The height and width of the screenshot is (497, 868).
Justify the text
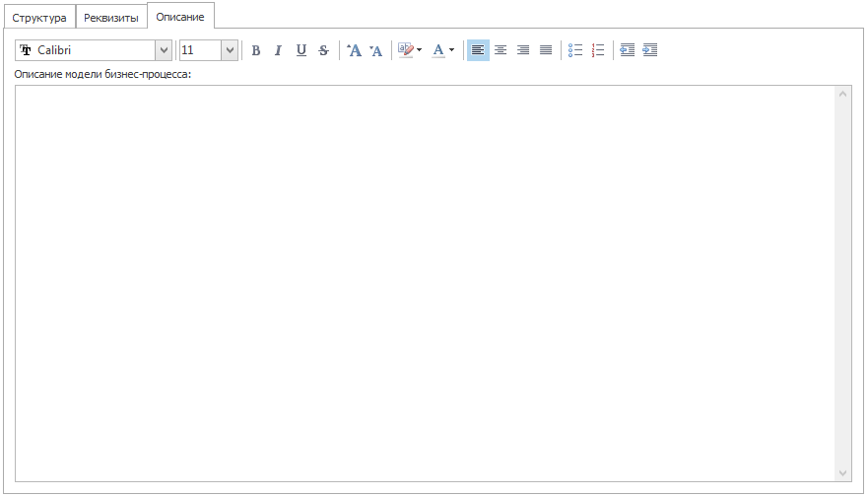(x=546, y=50)
